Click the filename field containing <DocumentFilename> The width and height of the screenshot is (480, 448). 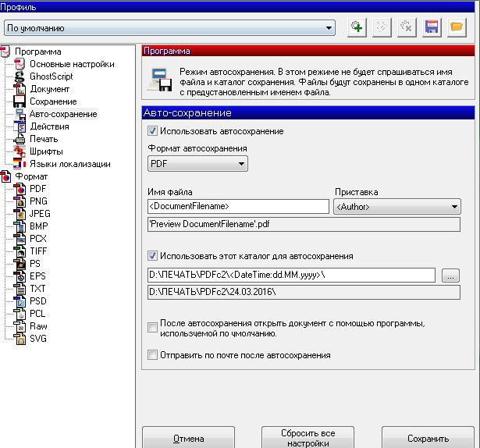237,207
